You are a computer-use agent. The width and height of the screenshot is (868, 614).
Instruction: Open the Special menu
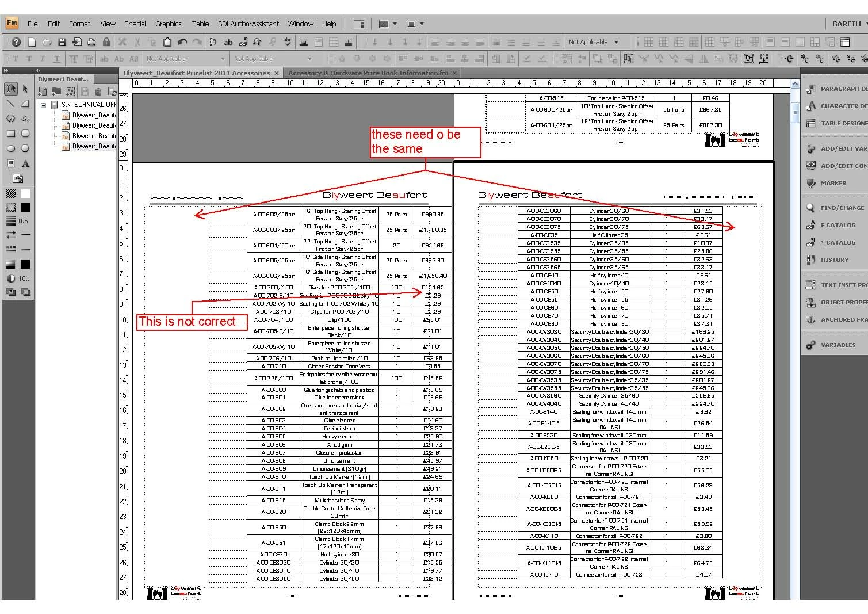pos(135,24)
